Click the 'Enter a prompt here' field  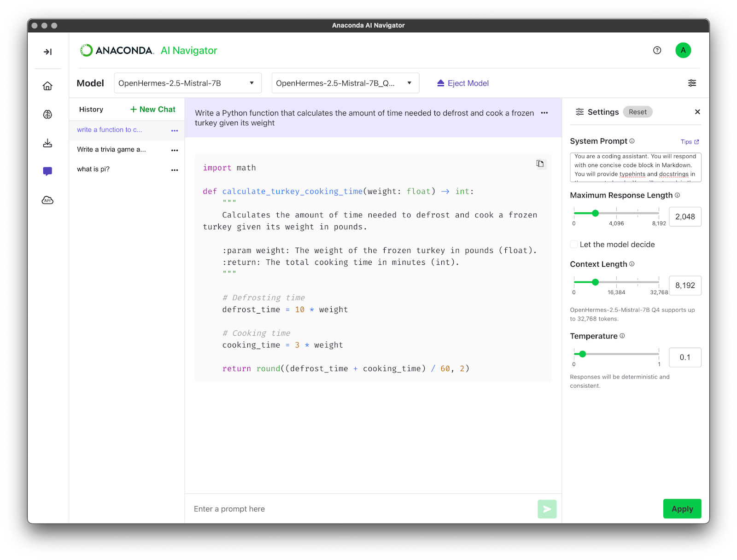coord(362,509)
